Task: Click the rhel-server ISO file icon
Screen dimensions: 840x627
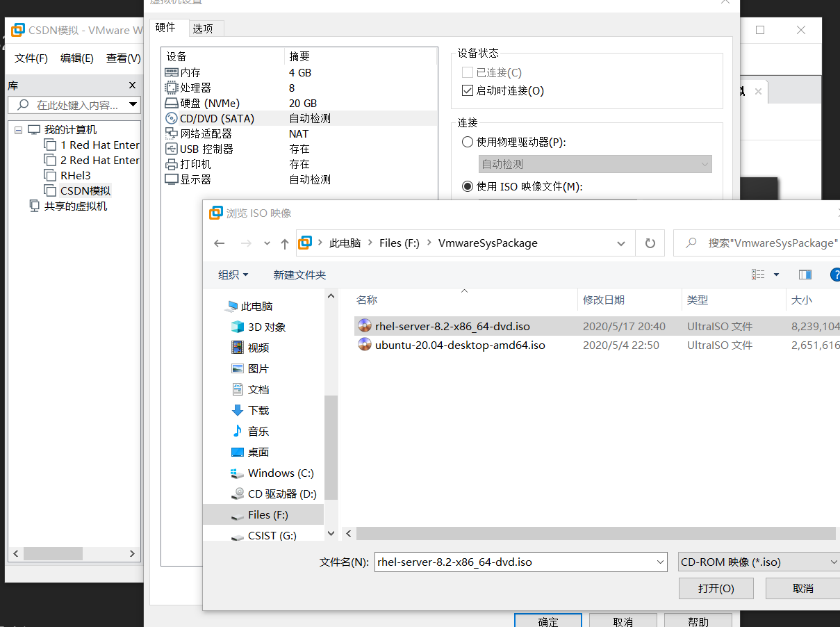Action: [365, 326]
